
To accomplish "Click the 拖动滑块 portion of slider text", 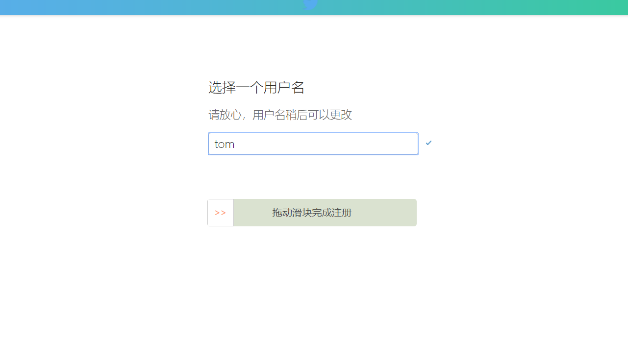I will point(292,213).
